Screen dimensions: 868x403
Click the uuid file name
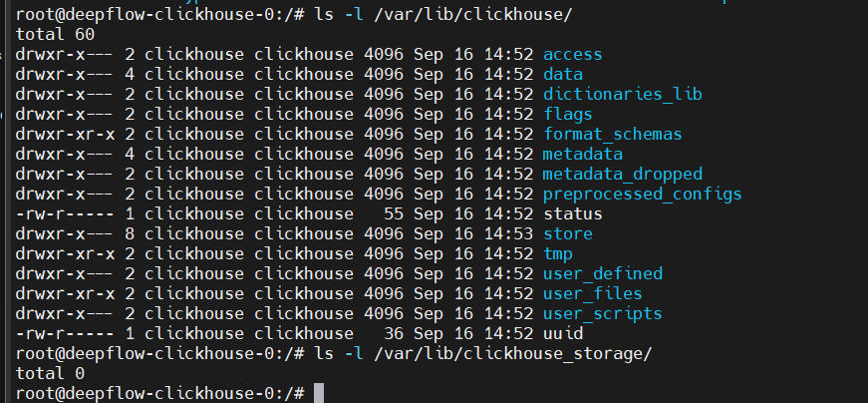point(562,333)
